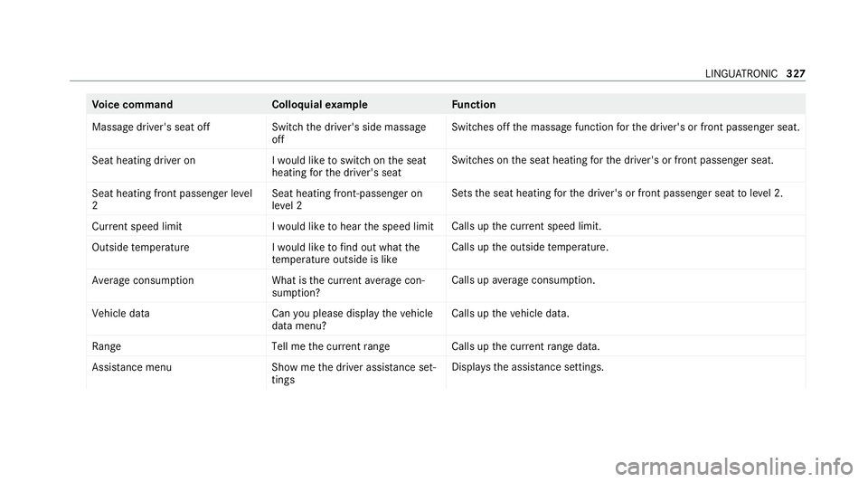Select "Calls up the outside temperature." function text
The width and height of the screenshot is (868, 482).
pyautogui.click(x=529, y=247)
